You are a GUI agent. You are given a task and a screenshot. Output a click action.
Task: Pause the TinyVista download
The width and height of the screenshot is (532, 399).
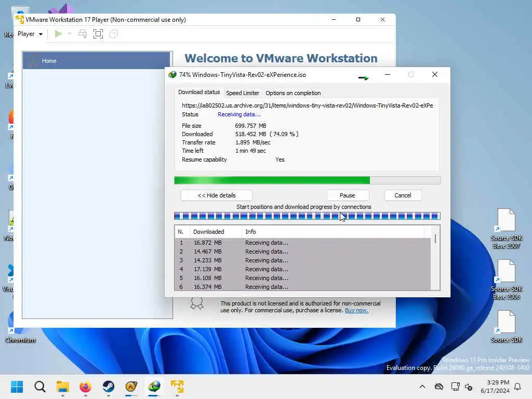coord(348,195)
